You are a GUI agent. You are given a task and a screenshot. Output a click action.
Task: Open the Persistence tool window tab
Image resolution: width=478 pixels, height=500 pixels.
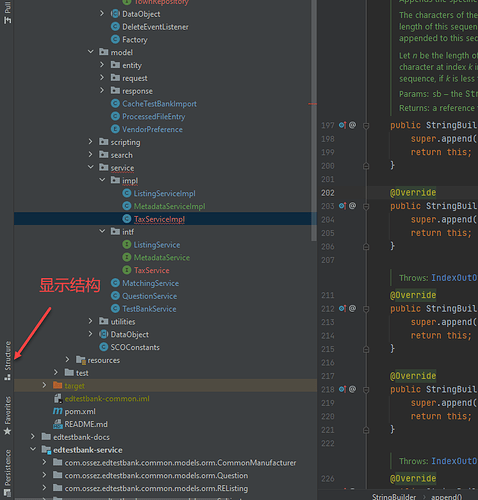pyautogui.click(x=7, y=473)
